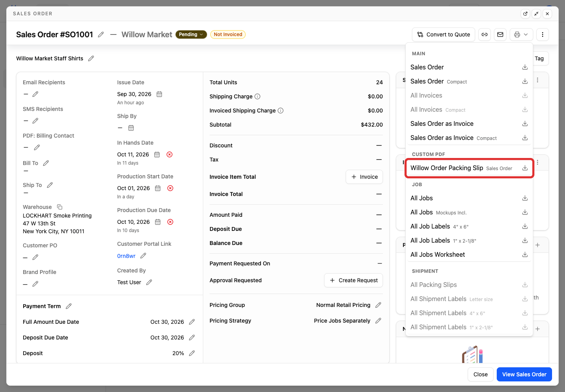Choose Willow Order Packing Slip custom PDF
Screen dimensions: 565x392
click(469, 168)
